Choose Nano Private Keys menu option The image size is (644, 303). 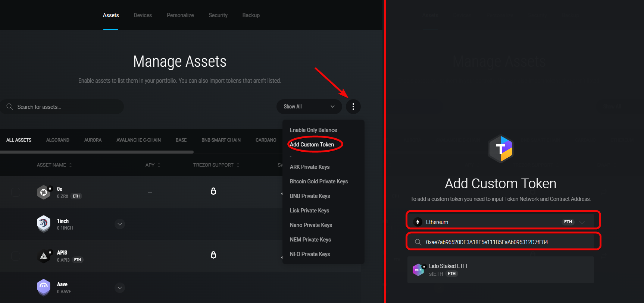(x=311, y=225)
